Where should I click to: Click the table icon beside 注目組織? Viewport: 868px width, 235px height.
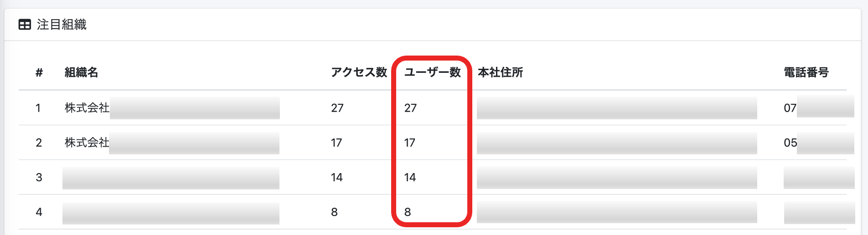[x=25, y=25]
